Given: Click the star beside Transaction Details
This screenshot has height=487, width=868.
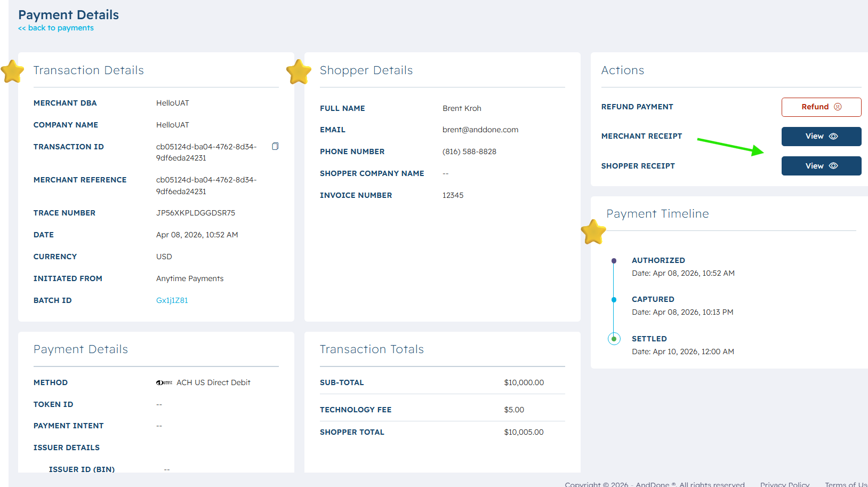Looking at the screenshot, I should [x=12, y=71].
